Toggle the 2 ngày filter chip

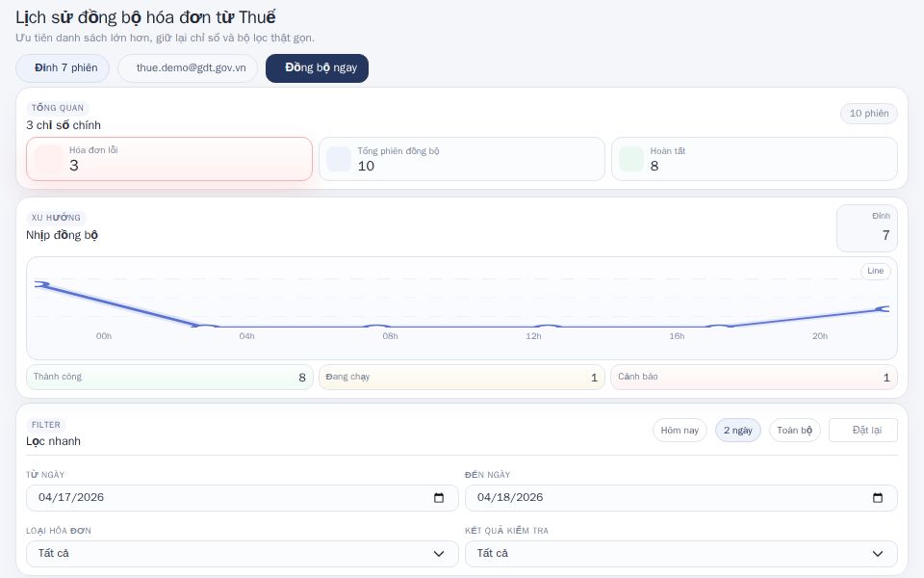[x=738, y=431]
